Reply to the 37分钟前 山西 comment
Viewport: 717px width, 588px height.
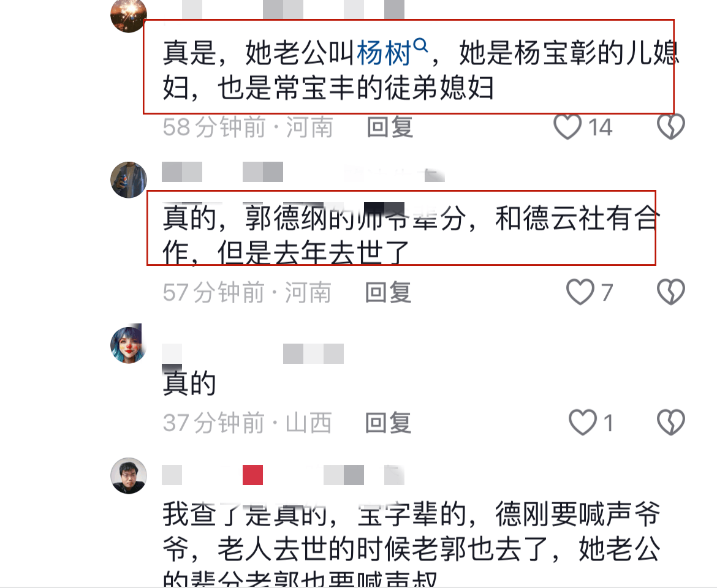tap(389, 423)
